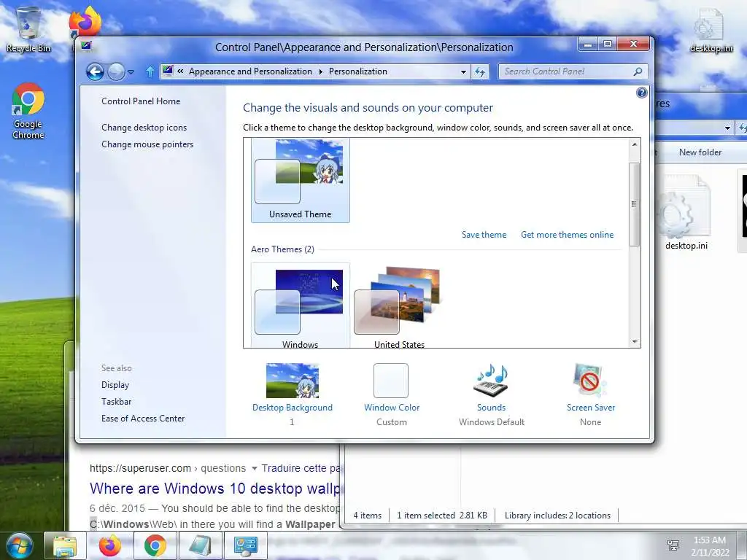Open the blue Help question mark
The width and height of the screenshot is (747, 560).
(x=642, y=93)
